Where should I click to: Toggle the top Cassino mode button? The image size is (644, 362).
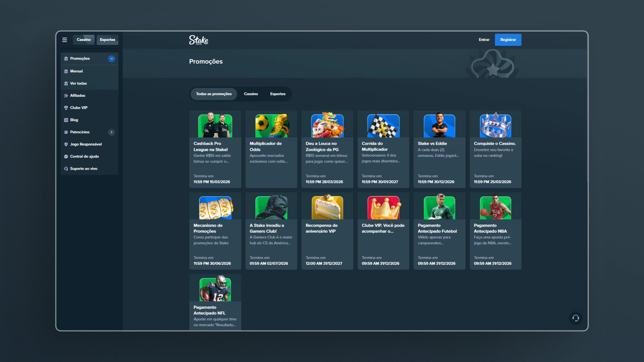[x=84, y=40]
